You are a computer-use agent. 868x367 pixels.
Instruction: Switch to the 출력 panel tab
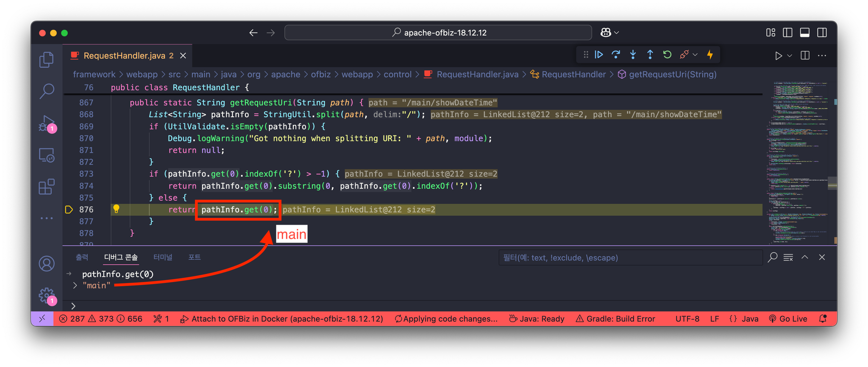[82, 257]
